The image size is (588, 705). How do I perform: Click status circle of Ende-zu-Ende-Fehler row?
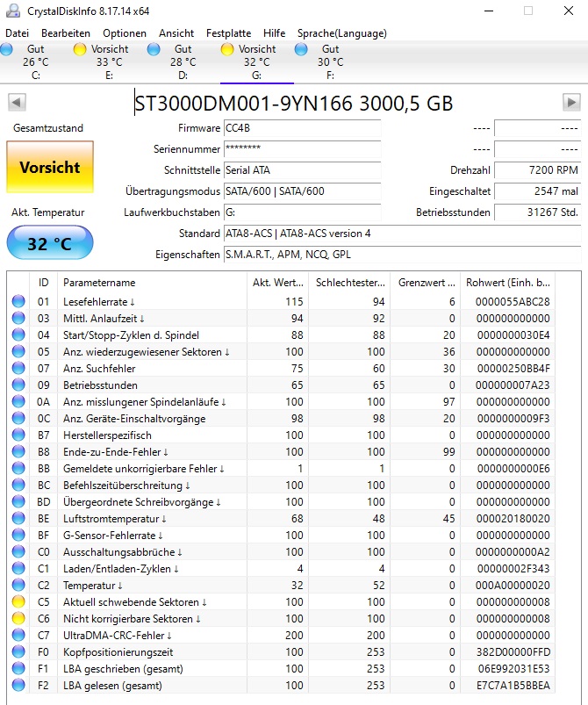(x=18, y=451)
